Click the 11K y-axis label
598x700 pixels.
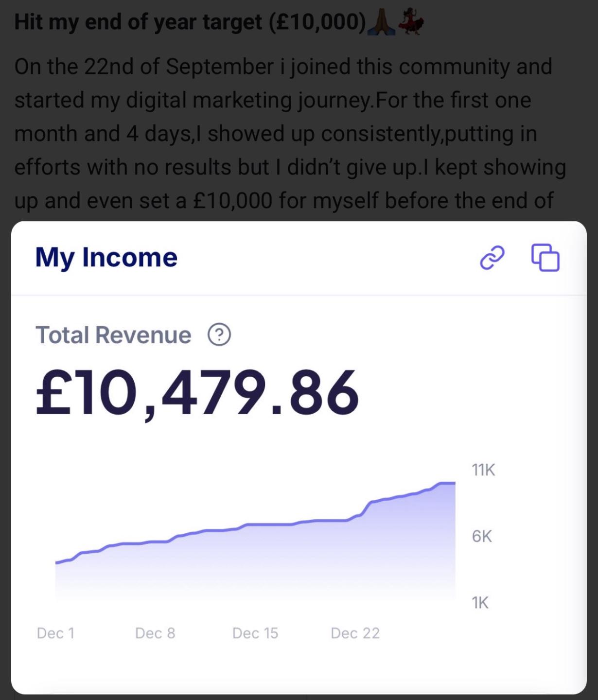pos(483,470)
